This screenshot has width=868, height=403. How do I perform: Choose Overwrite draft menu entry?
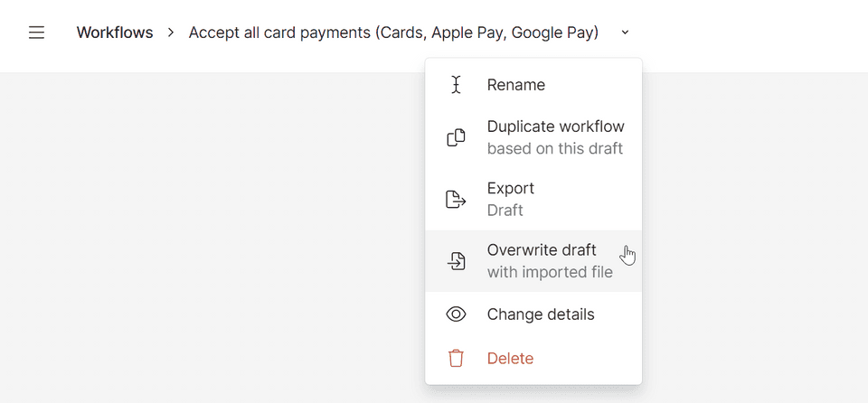(533, 261)
